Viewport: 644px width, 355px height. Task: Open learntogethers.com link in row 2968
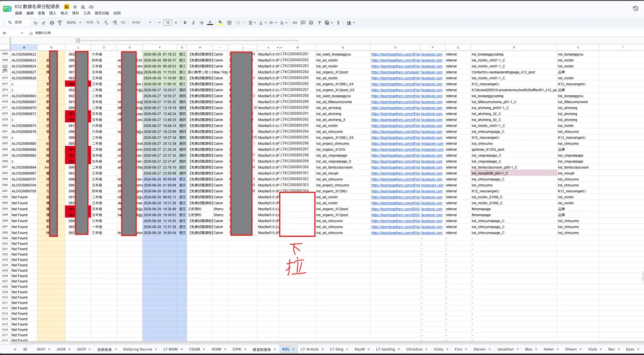396,54
